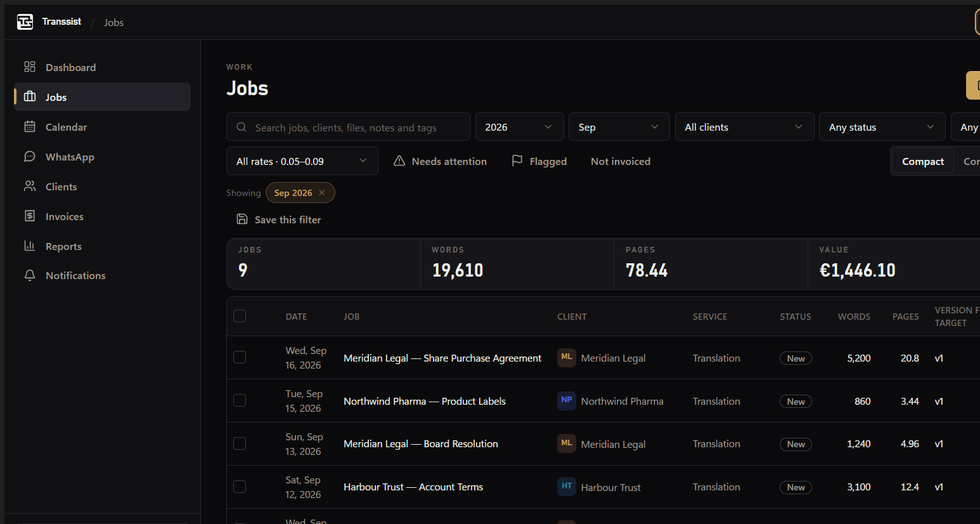Image resolution: width=980 pixels, height=524 pixels.
Task: Check the Share Purchase Agreement row checkbox
Action: pos(240,357)
